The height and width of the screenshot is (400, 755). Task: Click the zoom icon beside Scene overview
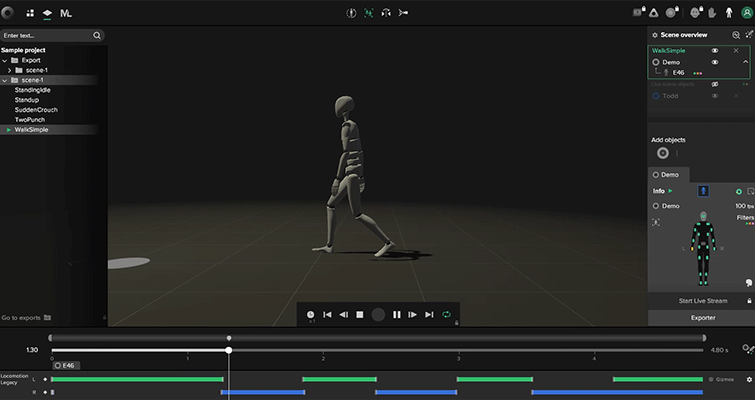736,35
